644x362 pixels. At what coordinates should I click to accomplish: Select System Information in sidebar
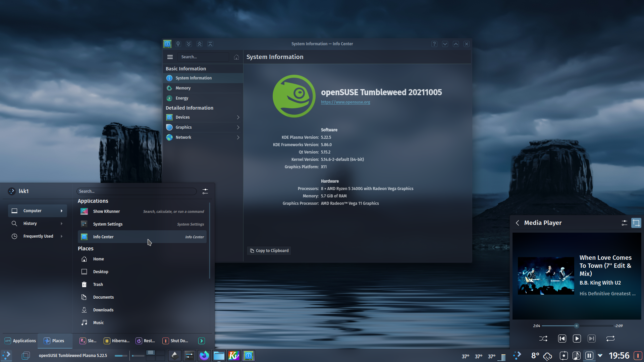click(x=203, y=78)
